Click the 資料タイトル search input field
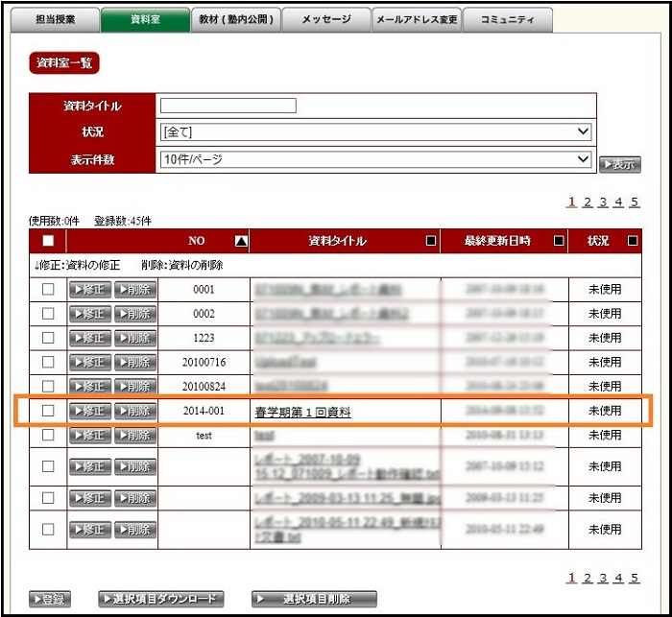This screenshot has height=617, width=672. point(228,106)
